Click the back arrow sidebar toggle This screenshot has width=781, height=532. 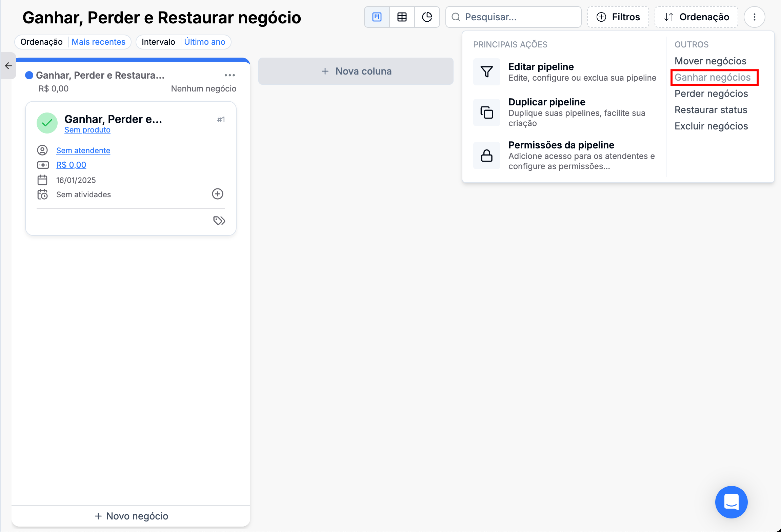(8, 66)
